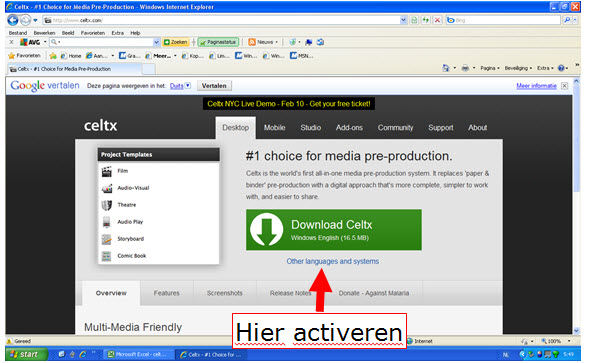Close the AVG toolbar with its X
Screen dimensions: 590x363
click(11, 42)
